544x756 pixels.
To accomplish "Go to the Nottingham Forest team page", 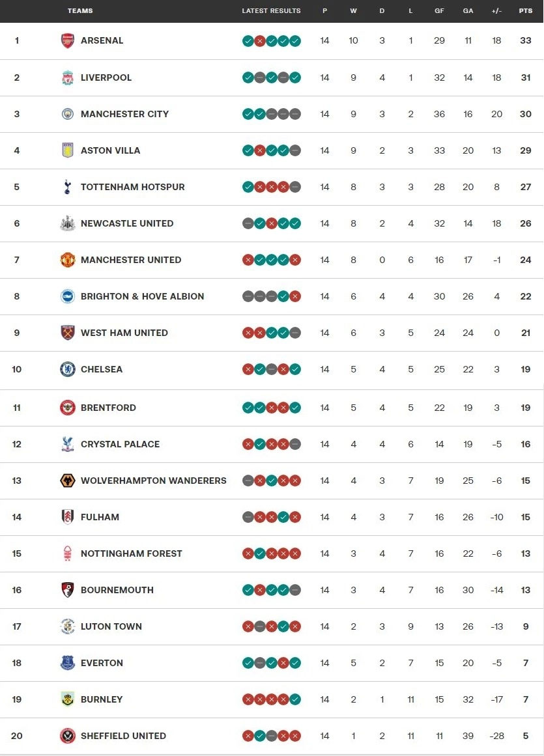I will click(x=131, y=553).
